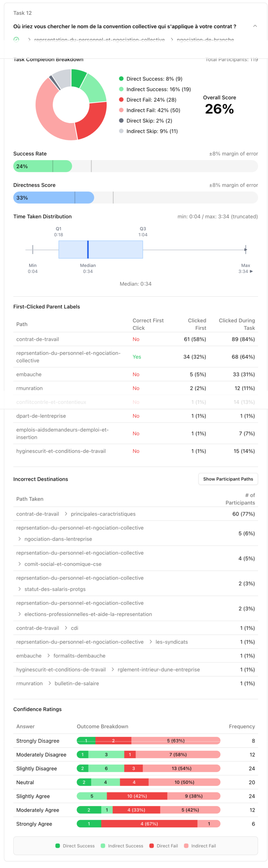Screen dimensions: 268x868
Task: Click the Direct Success legend dot
Action: coord(121,79)
